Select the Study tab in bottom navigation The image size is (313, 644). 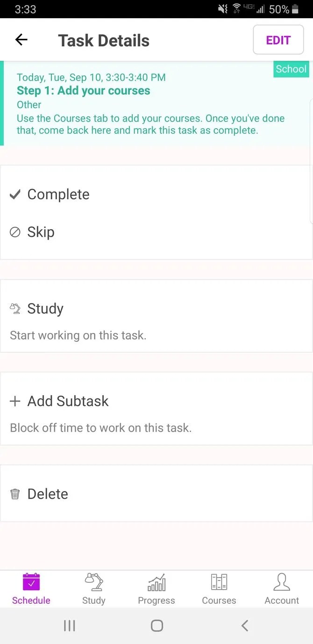click(x=93, y=588)
